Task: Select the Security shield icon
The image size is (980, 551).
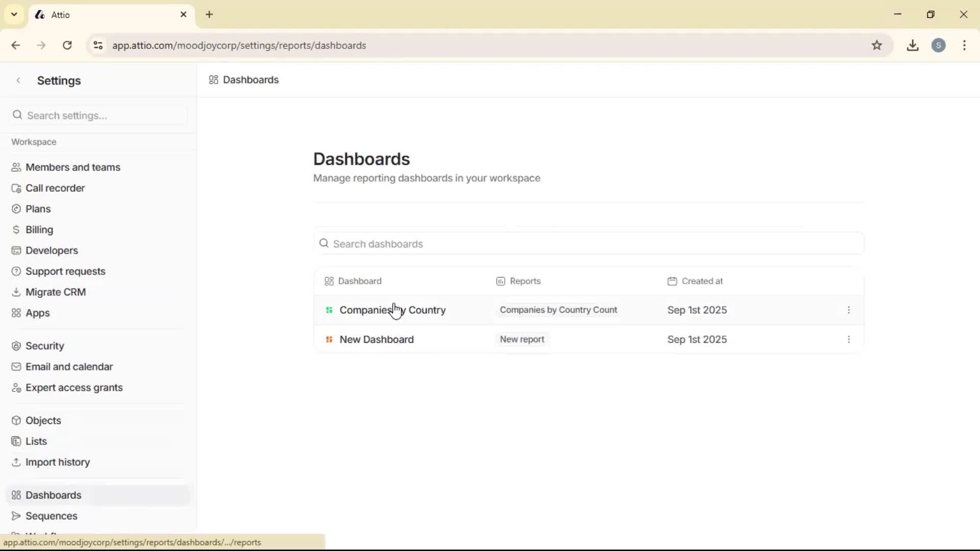Action: point(16,345)
